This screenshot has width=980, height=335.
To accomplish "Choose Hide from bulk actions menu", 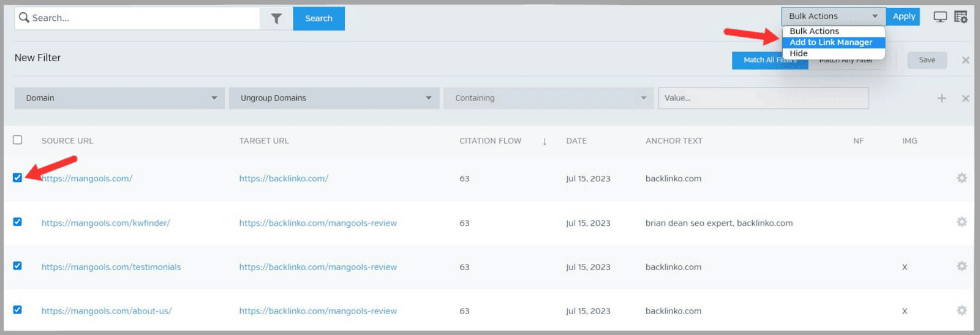I will pyautogui.click(x=799, y=54).
